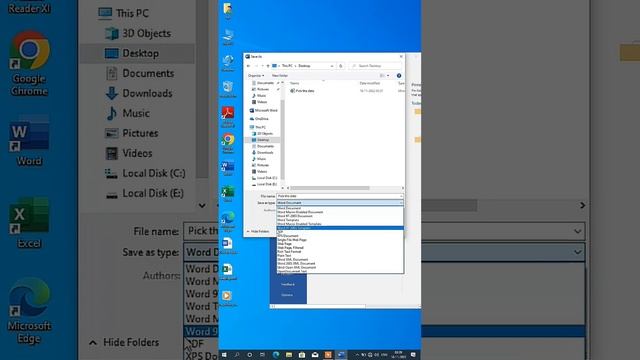This screenshot has height=360, width=640.
Task: Change the view layout in Save As dialog
Action: (382, 76)
